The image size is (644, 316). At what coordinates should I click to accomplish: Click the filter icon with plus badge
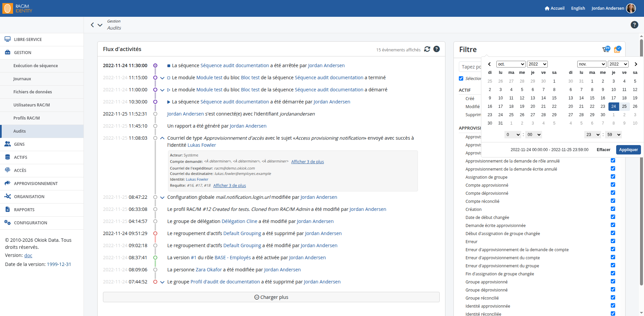[x=606, y=49]
